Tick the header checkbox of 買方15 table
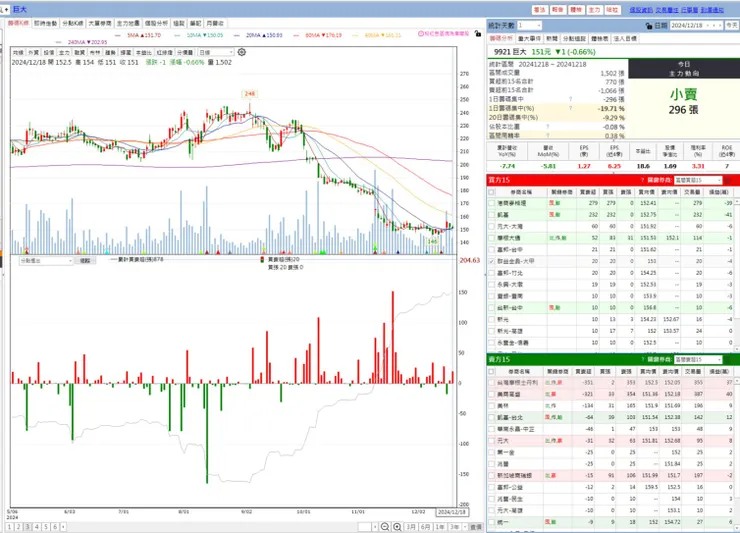The width and height of the screenshot is (740, 533). [492, 192]
